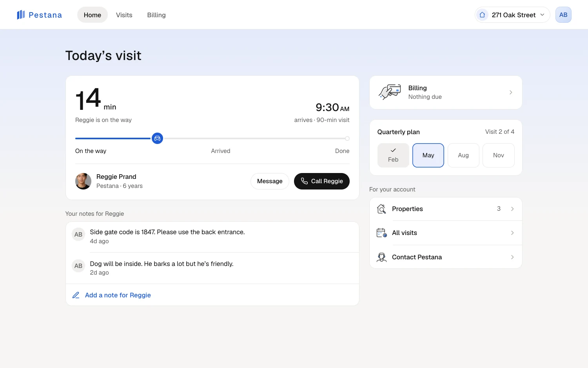
Task: Click the 'Today's visit' heading
Action: point(103,56)
